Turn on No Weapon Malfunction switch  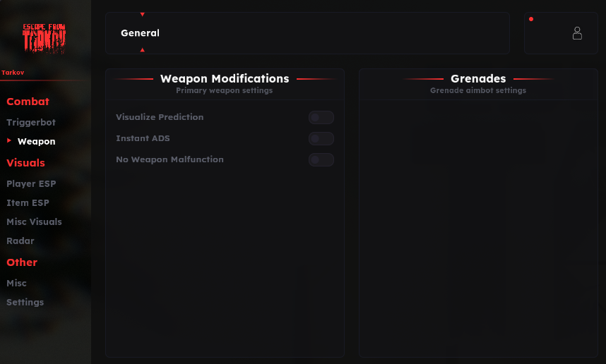tap(321, 160)
